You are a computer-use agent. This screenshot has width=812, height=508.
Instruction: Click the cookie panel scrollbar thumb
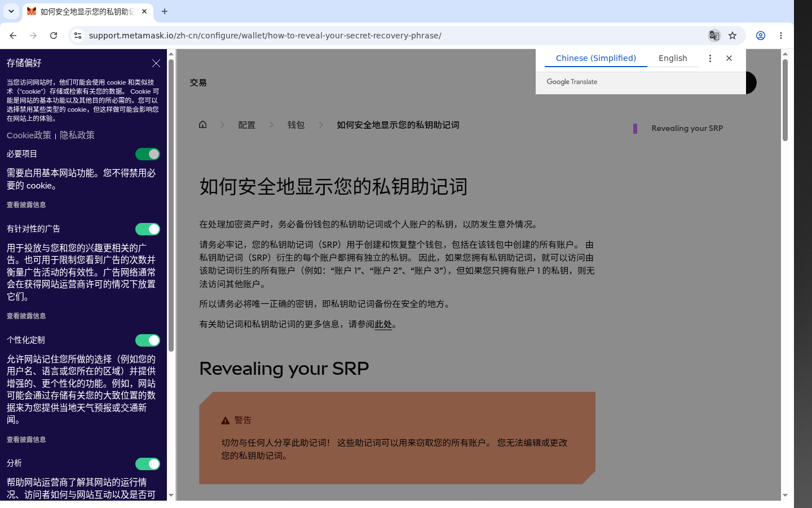171,205
